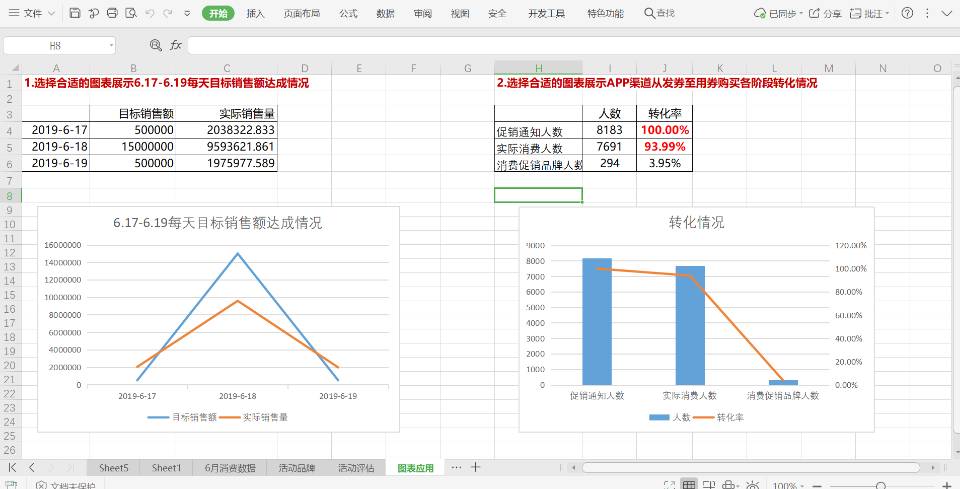Image resolution: width=960 pixels, height=489 pixels.
Task: Select the 开始 ribbon tab
Action: pos(219,13)
